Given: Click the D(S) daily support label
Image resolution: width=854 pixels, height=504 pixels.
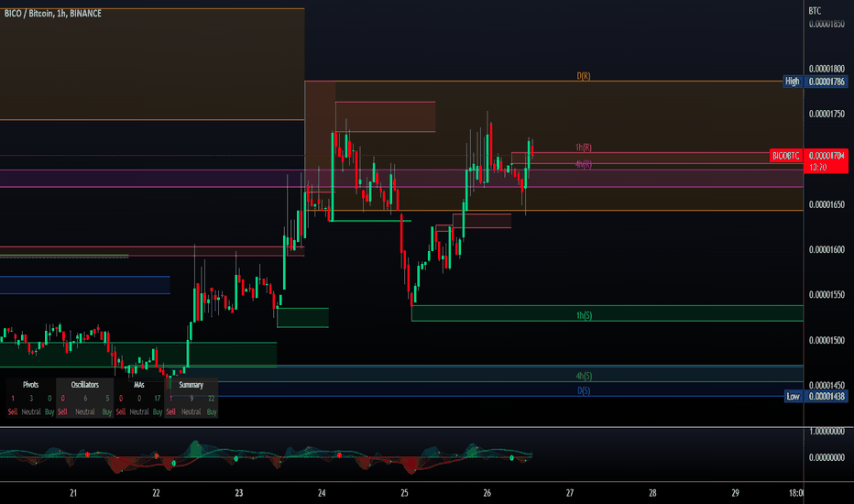Looking at the screenshot, I should 584,390.
